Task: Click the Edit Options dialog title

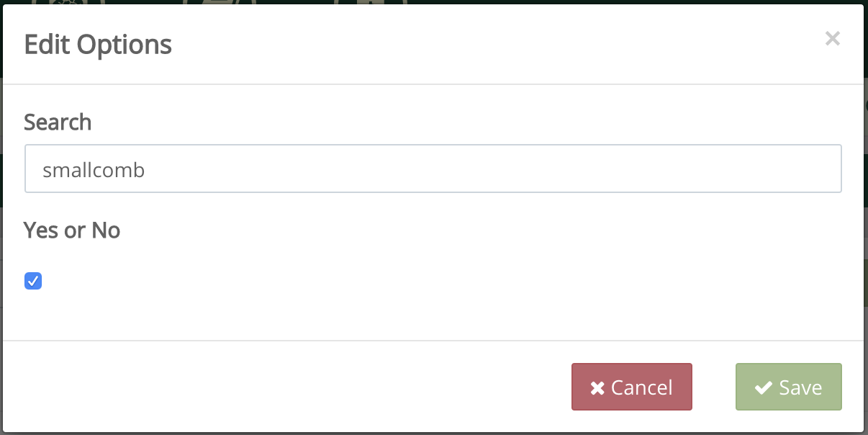Action: click(x=98, y=44)
